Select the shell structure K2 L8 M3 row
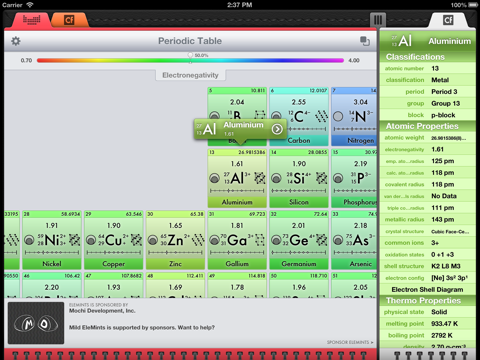 427,266
